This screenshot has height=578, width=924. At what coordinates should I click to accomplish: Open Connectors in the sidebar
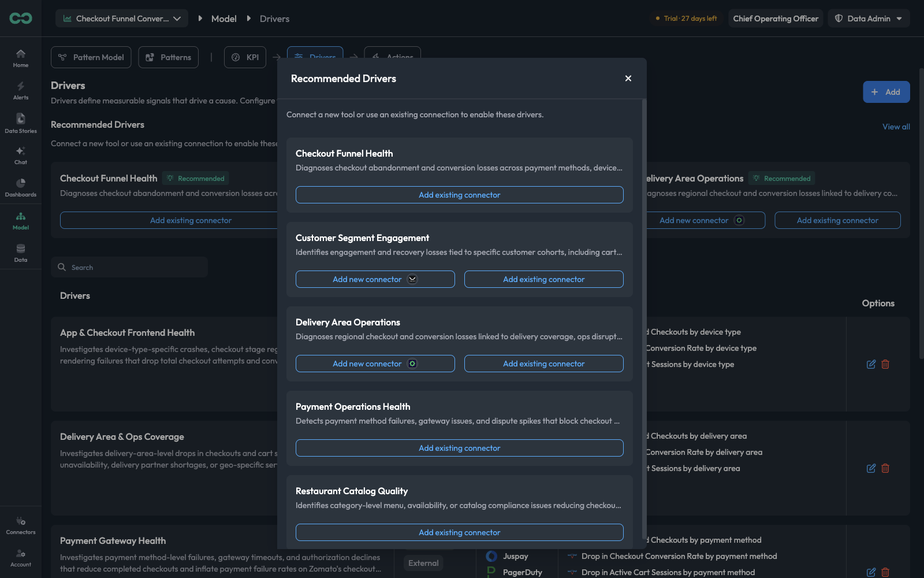tap(21, 525)
